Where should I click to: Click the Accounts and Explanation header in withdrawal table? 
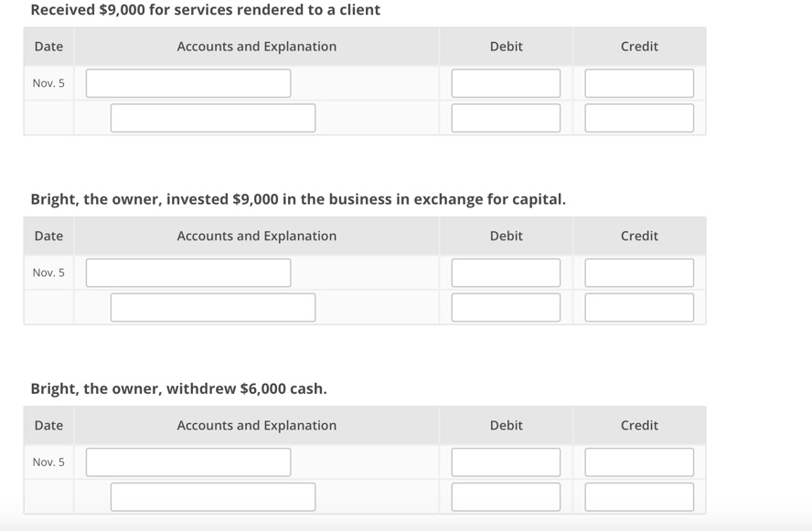point(257,425)
